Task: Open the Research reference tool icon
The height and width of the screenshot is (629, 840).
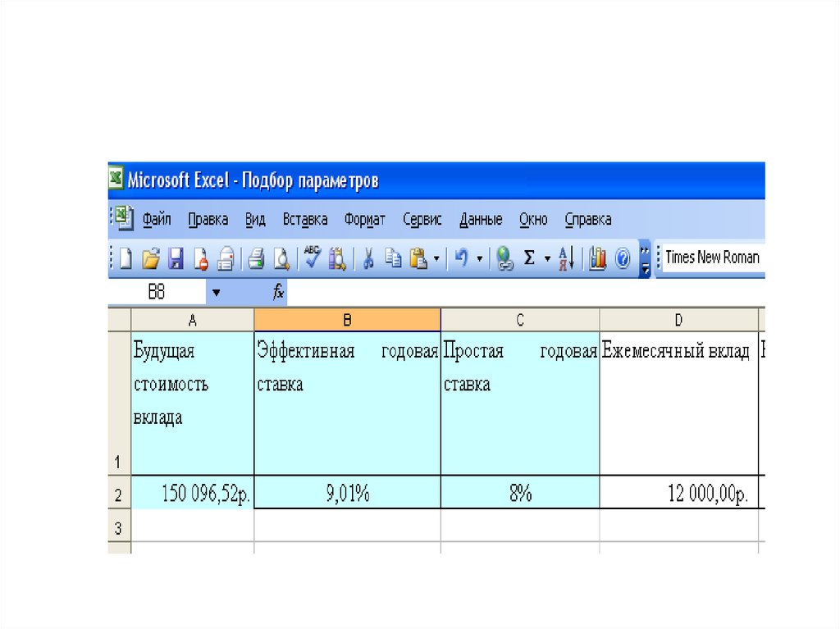Action: pyautogui.click(x=337, y=259)
